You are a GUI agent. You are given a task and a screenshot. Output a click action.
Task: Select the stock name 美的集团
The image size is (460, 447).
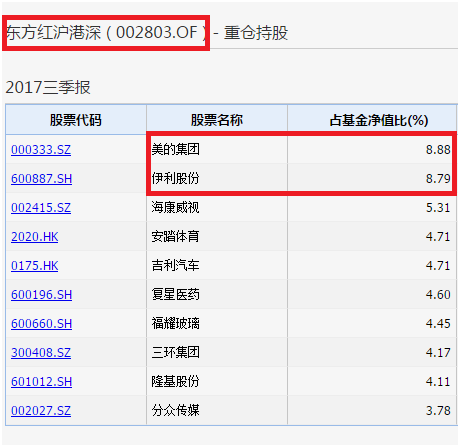[x=176, y=149]
